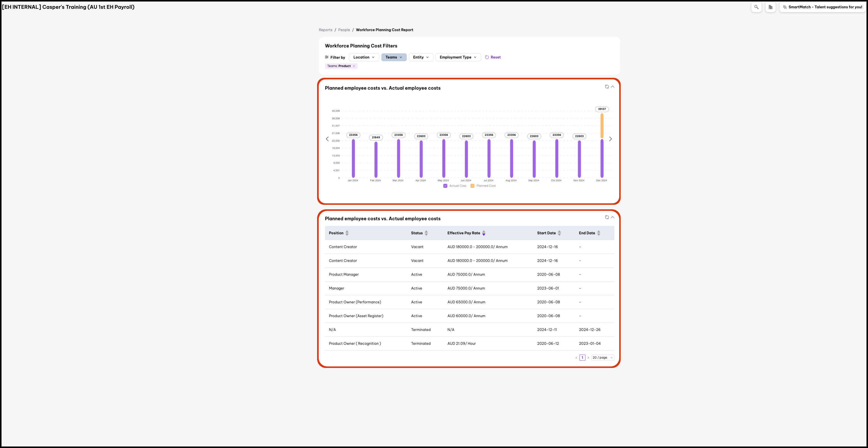Sort table by Effective Pay Rate
868x448 pixels.
[484, 233]
